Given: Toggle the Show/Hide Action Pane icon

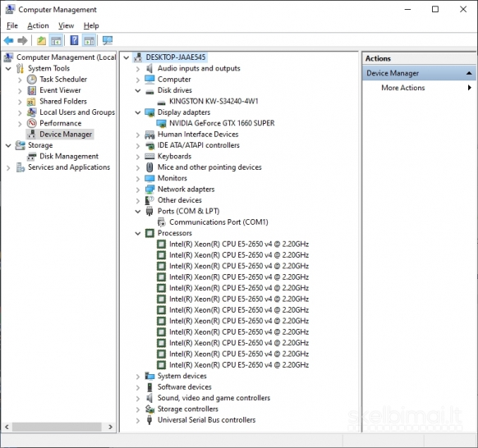Looking at the screenshot, I should tap(89, 40).
